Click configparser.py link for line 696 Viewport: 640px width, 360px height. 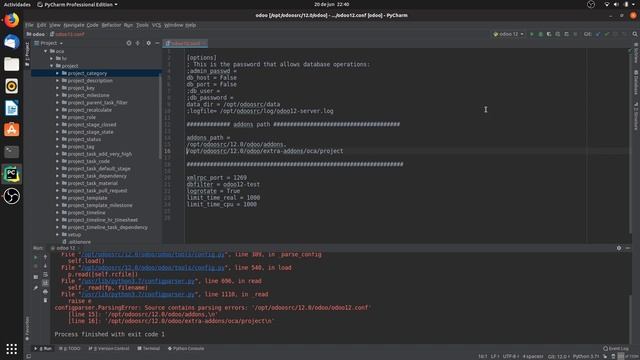138,281
